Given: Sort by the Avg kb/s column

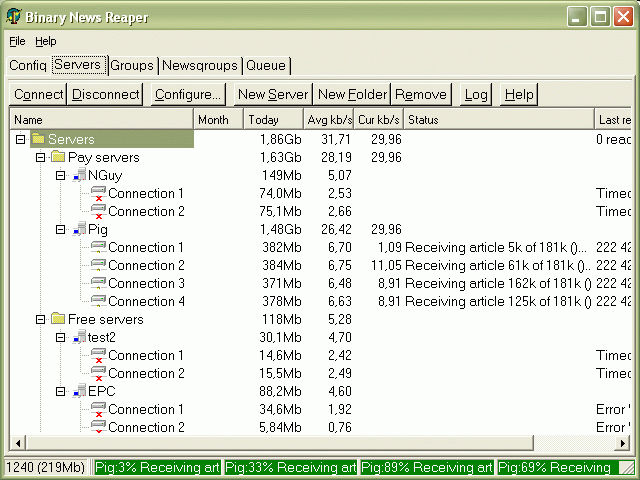Looking at the screenshot, I should 329,120.
